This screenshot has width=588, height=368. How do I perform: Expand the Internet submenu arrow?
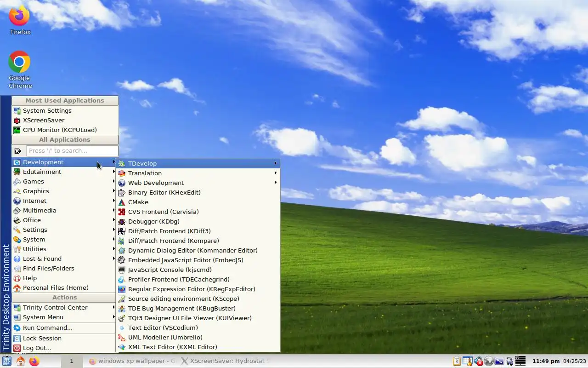pos(113,201)
